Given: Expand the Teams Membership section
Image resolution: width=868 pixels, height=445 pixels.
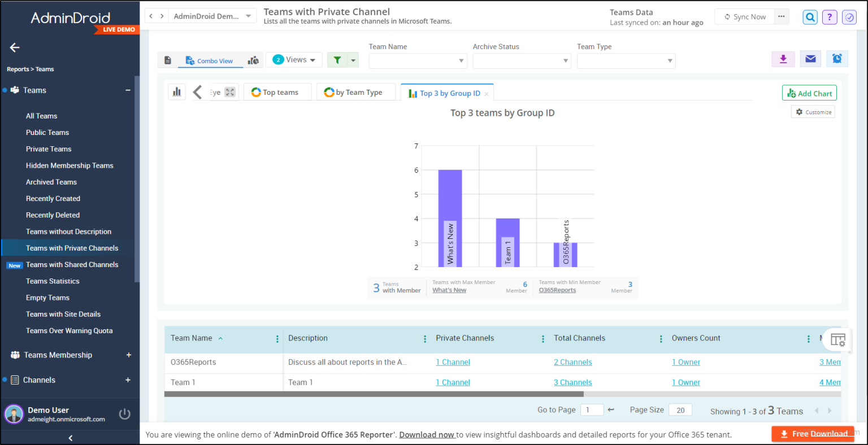Looking at the screenshot, I should [x=128, y=355].
